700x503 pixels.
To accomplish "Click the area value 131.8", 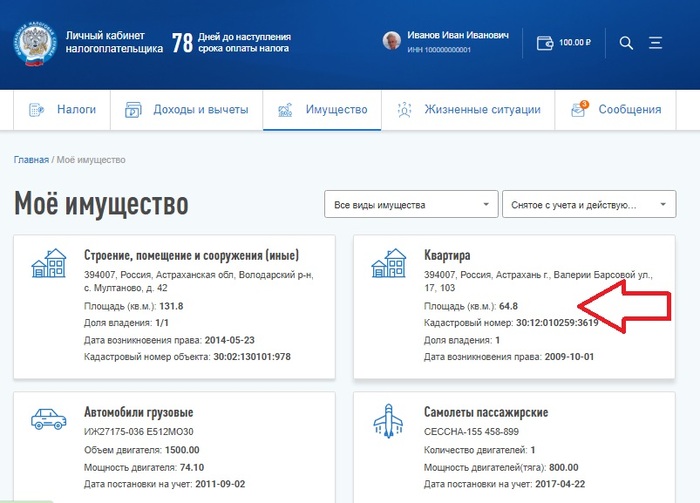I will (171, 306).
